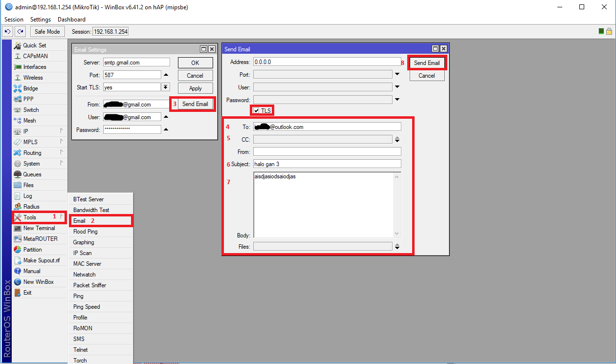The width and height of the screenshot is (616, 364).
Task: Click Cancel in Send Email window
Action: 427,76
